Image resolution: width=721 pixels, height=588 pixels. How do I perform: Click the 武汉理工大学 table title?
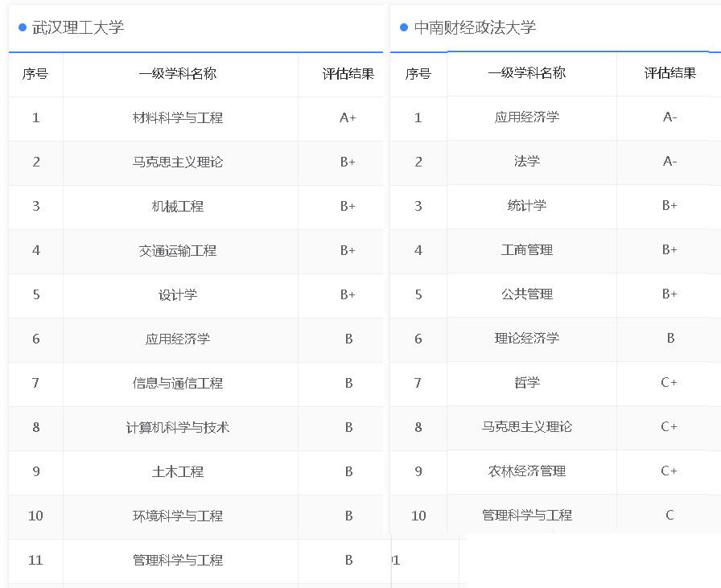tap(78, 27)
